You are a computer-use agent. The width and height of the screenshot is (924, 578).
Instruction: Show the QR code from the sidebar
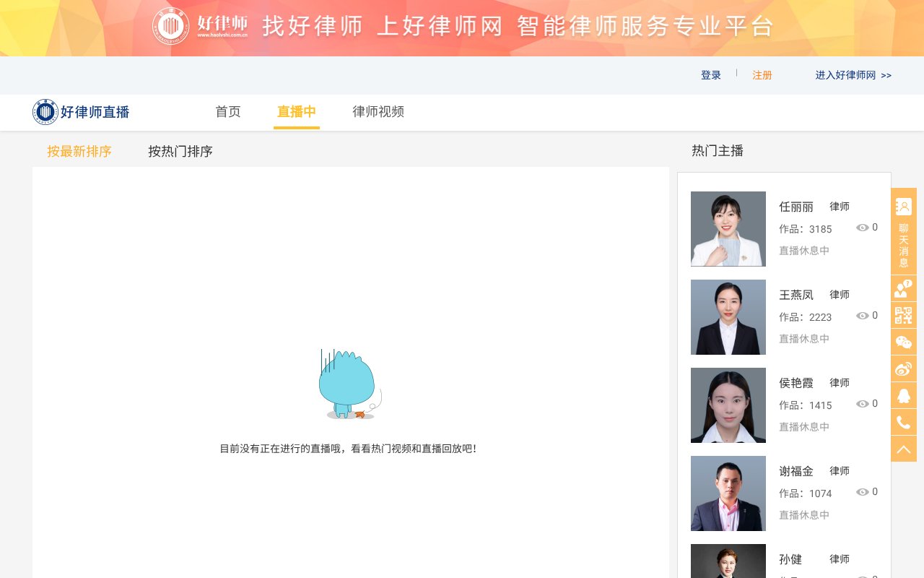pyautogui.click(x=904, y=315)
